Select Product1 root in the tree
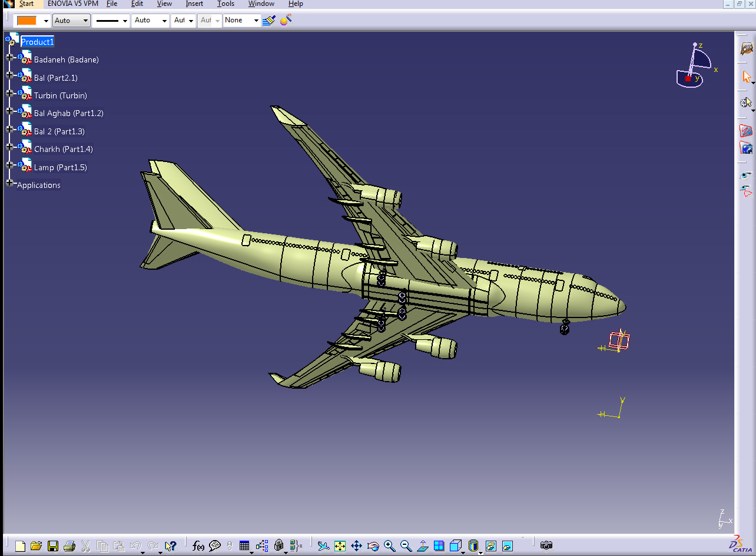The width and height of the screenshot is (756, 556). coord(37,42)
